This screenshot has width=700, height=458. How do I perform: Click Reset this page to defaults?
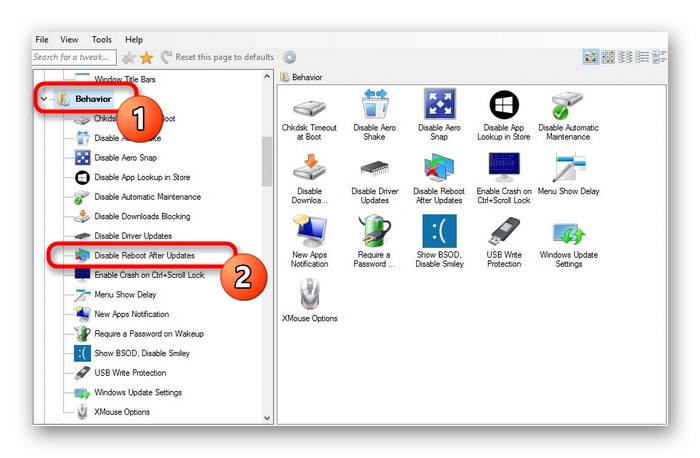(217, 57)
